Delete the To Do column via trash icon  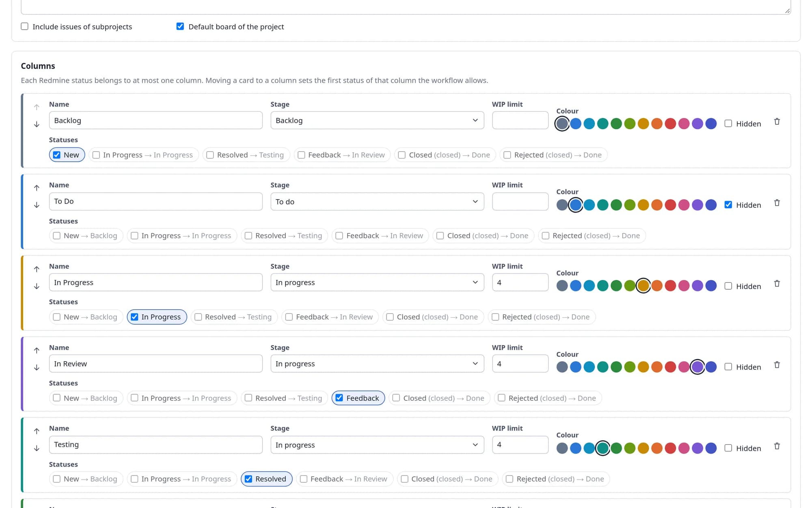pos(777,203)
